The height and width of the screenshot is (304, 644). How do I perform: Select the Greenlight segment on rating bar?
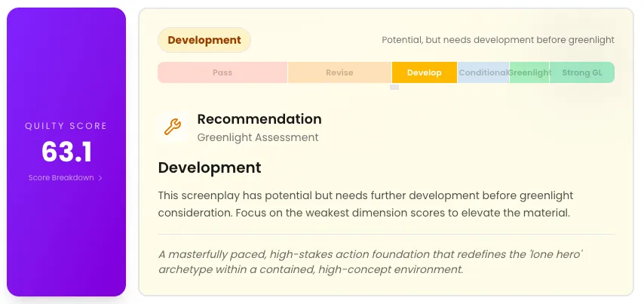tap(529, 73)
